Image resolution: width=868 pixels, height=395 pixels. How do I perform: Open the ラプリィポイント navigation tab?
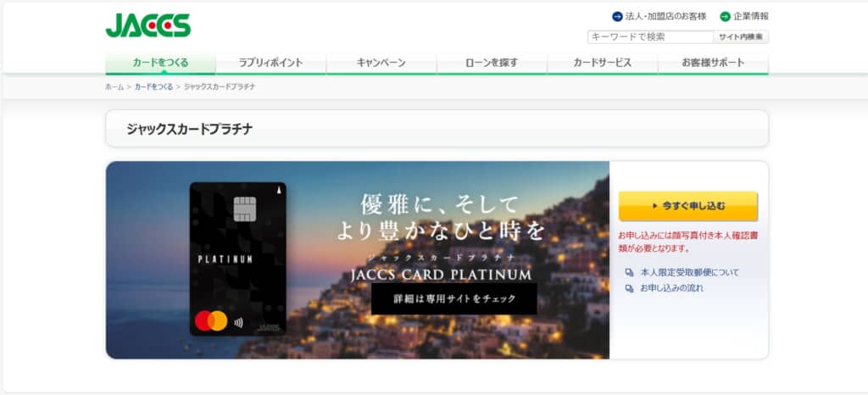270,63
